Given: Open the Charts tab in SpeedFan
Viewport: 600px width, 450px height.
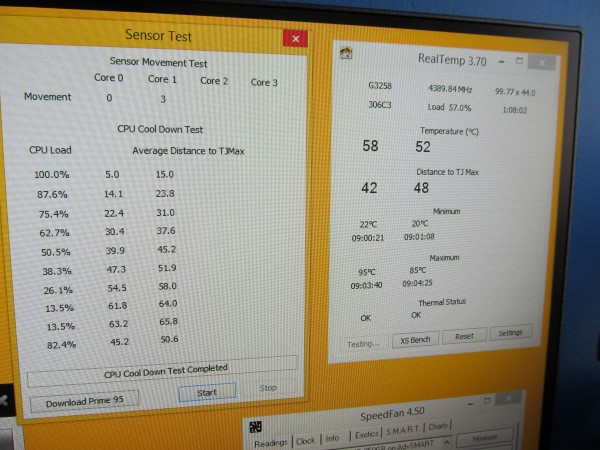Looking at the screenshot, I should [x=438, y=426].
